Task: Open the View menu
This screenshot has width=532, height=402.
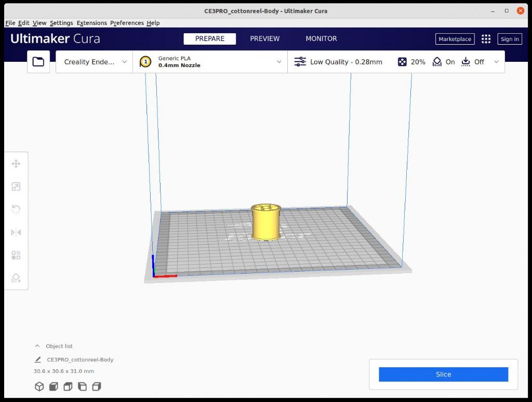Action: tap(39, 23)
